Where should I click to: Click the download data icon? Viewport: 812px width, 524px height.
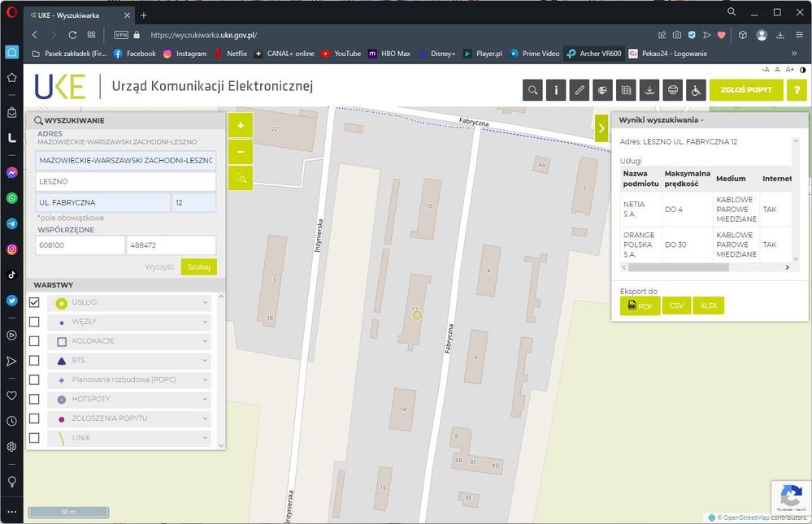pos(649,90)
